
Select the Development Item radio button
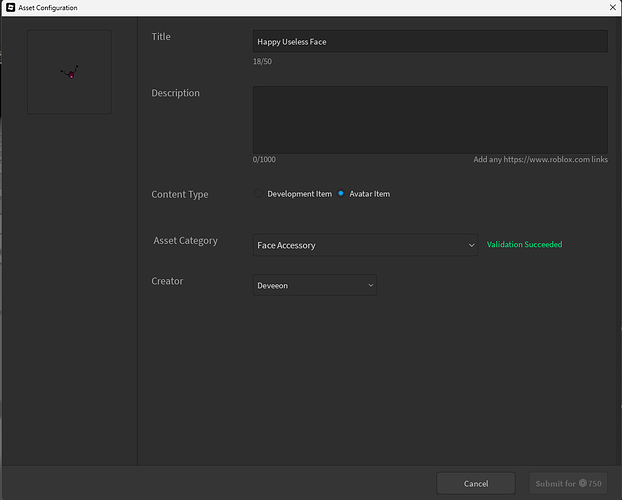pyautogui.click(x=259, y=194)
